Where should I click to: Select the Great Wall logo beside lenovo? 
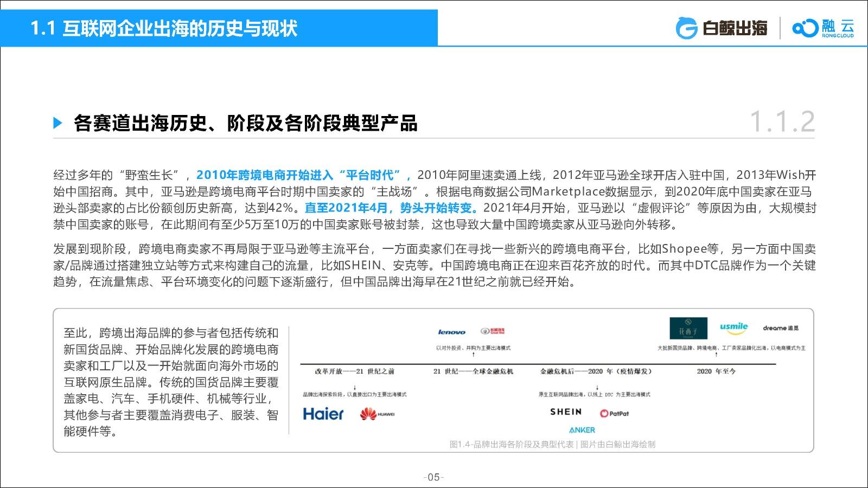(493, 331)
